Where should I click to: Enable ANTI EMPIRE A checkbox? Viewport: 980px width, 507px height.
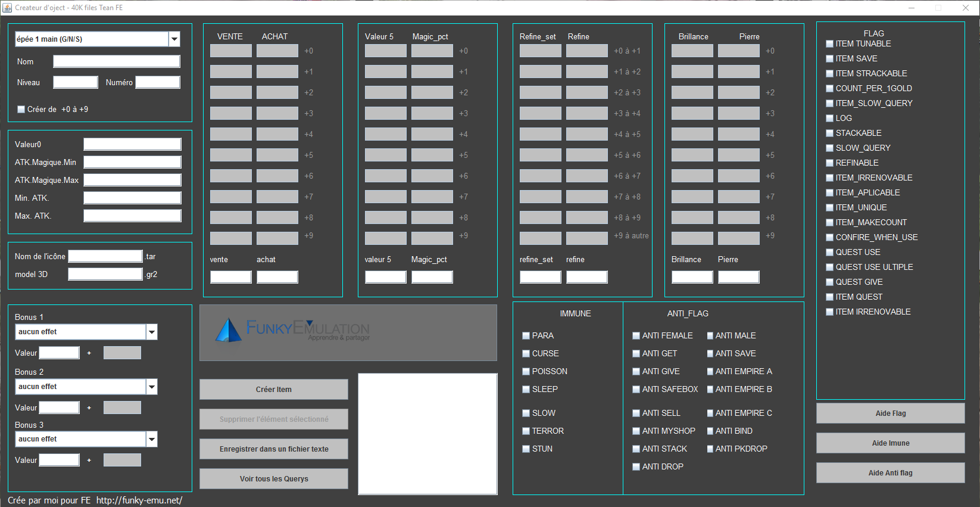pos(710,371)
